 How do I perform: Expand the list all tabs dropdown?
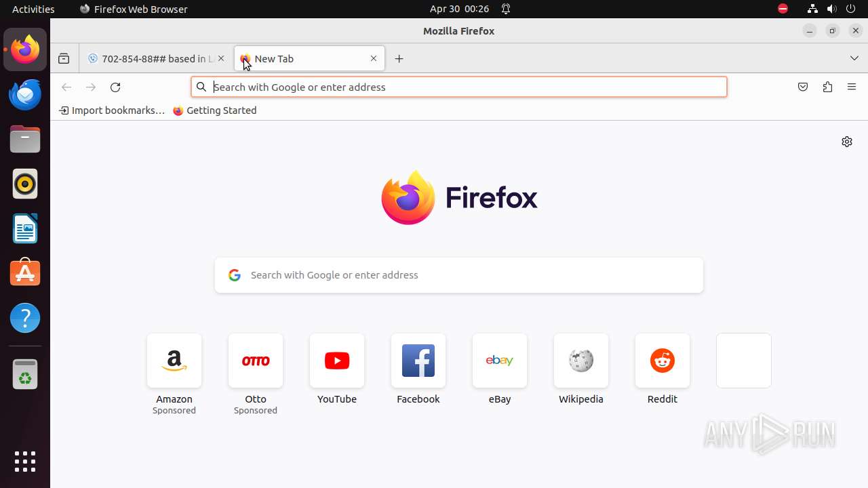tap(854, 59)
